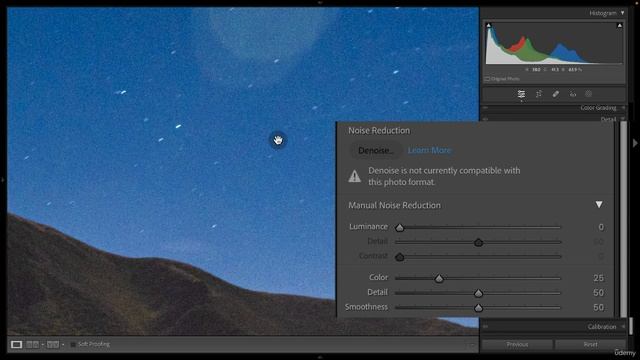
Task: Collapse the Detail panel triangle
Action: pyautogui.click(x=622, y=119)
